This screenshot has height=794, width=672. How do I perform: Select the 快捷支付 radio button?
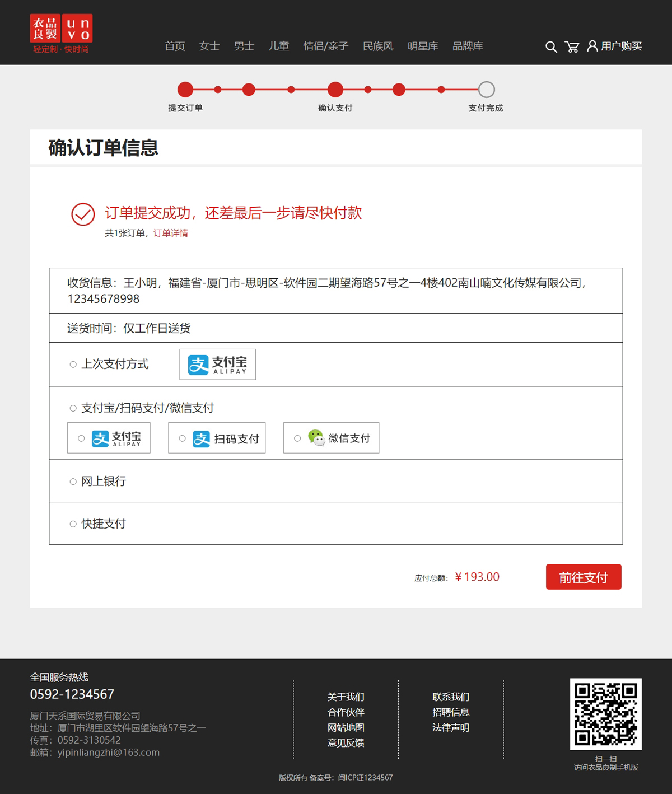click(x=73, y=524)
